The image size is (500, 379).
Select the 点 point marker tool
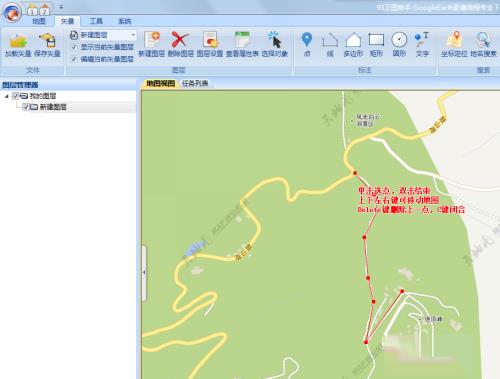307,45
